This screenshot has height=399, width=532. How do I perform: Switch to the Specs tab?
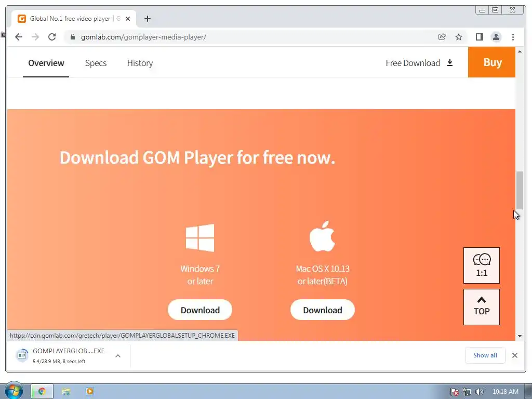coord(96,63)
